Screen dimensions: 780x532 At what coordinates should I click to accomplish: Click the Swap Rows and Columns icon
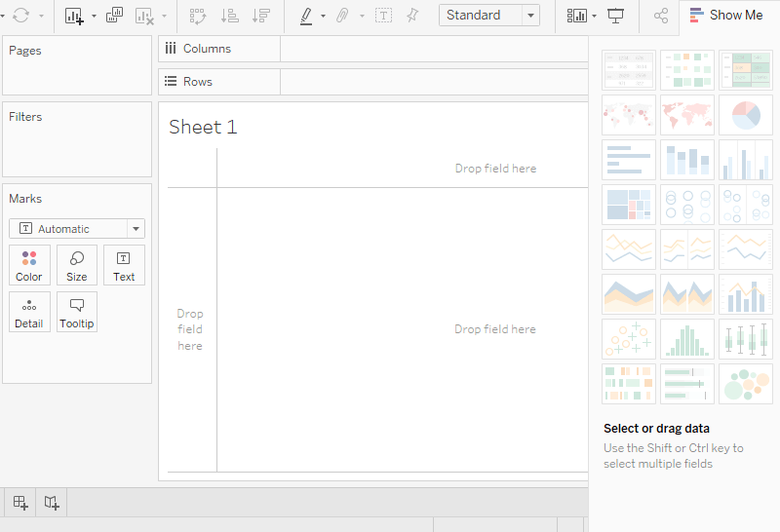click(x=198, y=16)
